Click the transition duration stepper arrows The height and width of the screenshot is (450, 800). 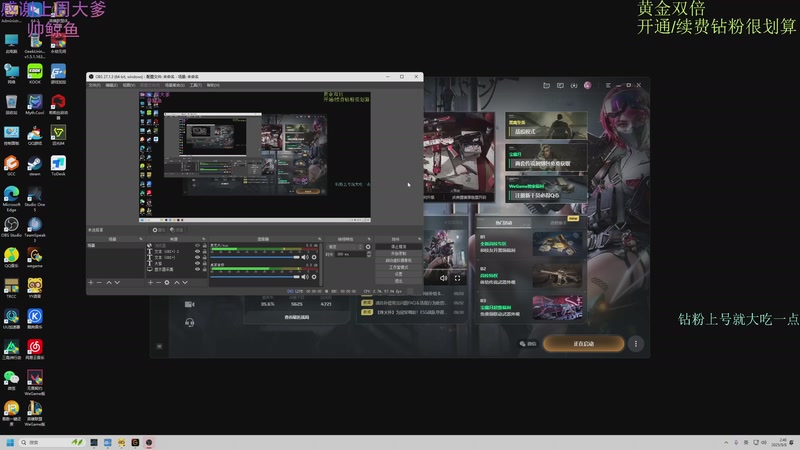(369, 254)
